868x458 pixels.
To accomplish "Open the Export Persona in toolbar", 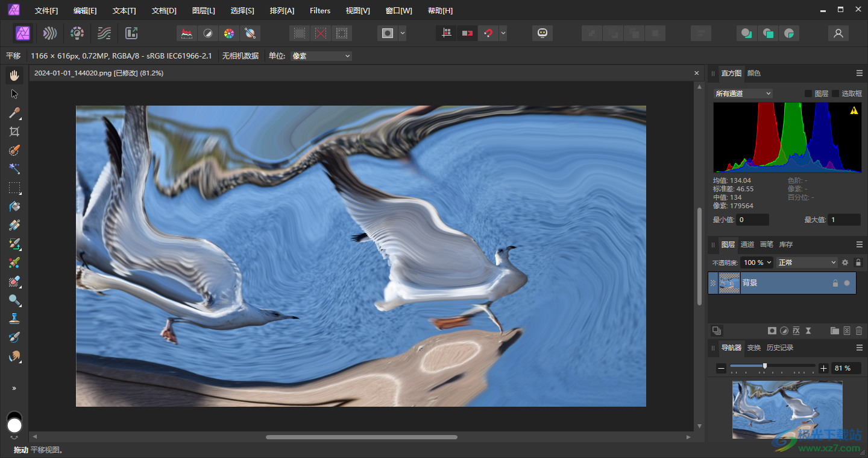I will (131, 33).
